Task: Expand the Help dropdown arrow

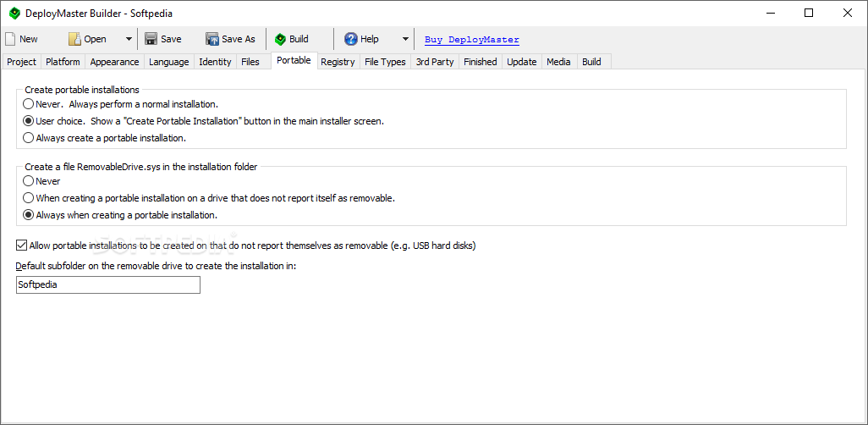Action: (405, 39)
